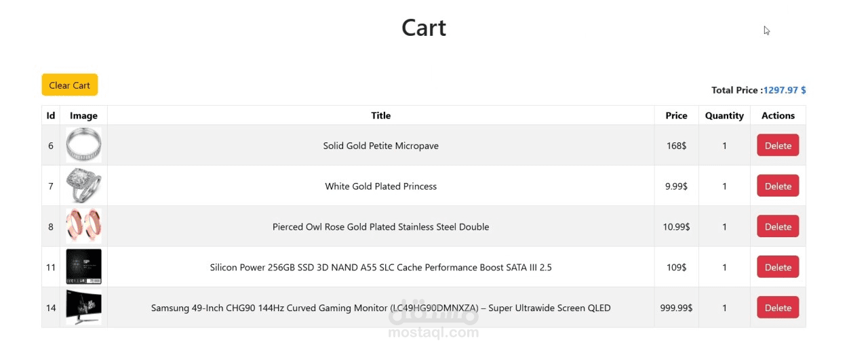Open the silver micropave ring product image
868x347 pixels.
click(x=84, y=145)
